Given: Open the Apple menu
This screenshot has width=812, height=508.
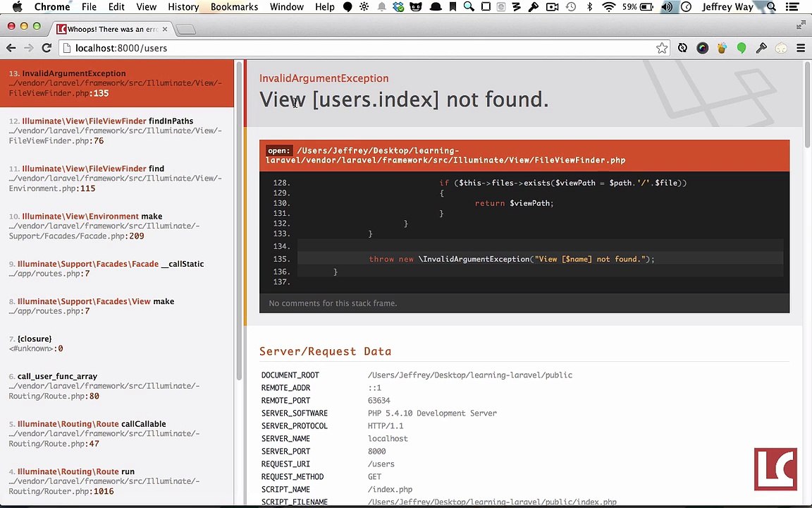Looking at the screenshot, I should click(x=17, y=7).
